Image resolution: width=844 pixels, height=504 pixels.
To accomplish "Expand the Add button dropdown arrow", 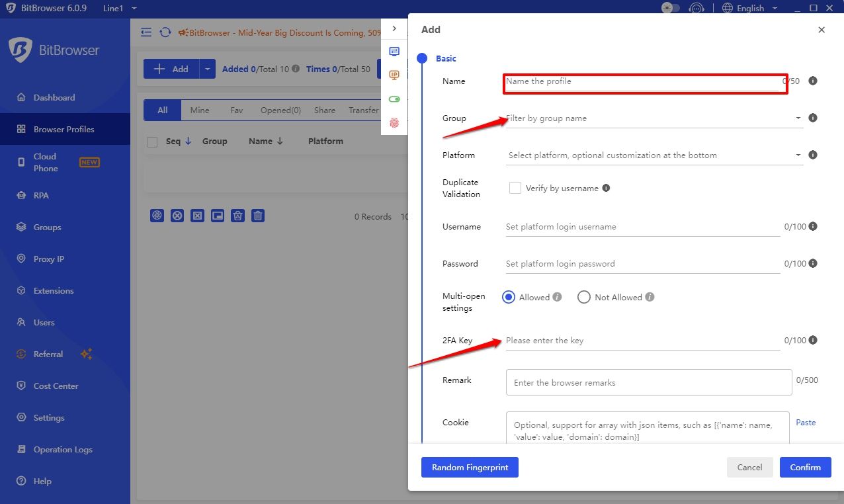I will click(208, 69).
